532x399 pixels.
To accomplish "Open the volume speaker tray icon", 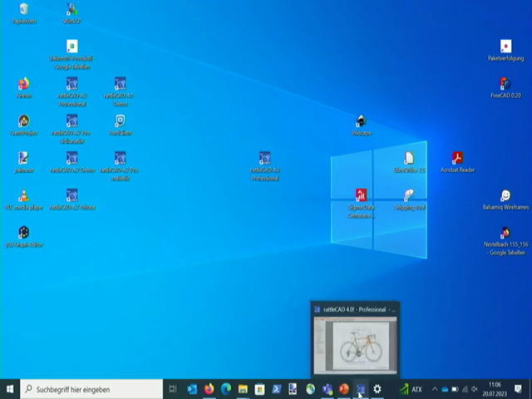I will tap(475, 389).
